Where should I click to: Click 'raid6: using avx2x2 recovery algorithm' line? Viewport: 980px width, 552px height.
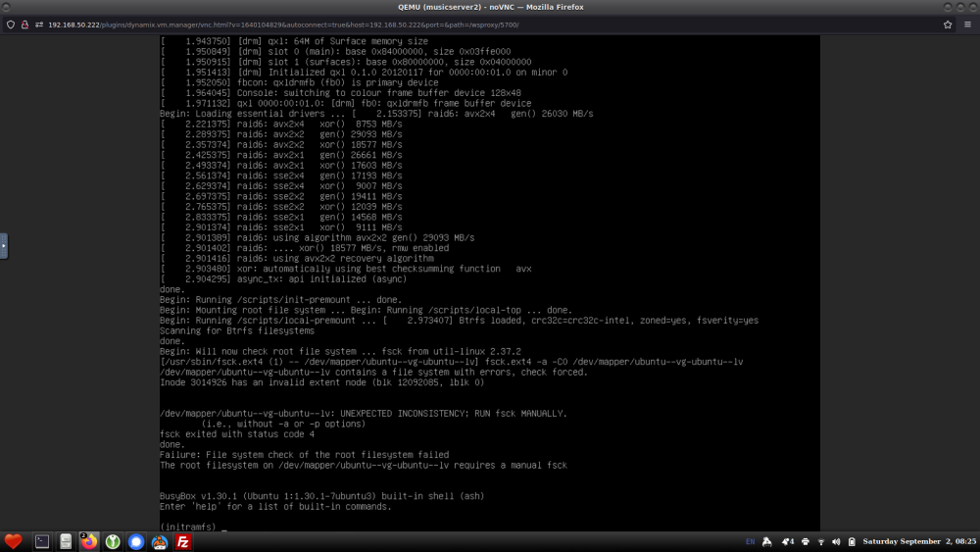[x=296, y=258]
